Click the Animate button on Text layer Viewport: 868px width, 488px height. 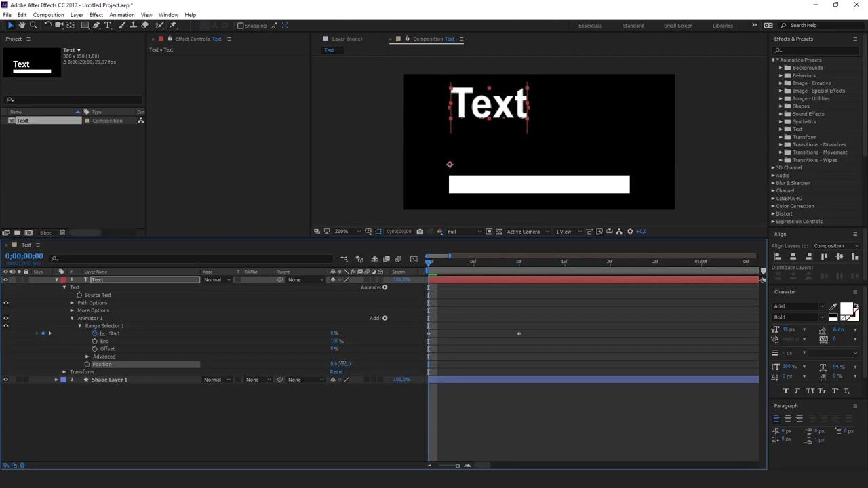pos(384,287)
